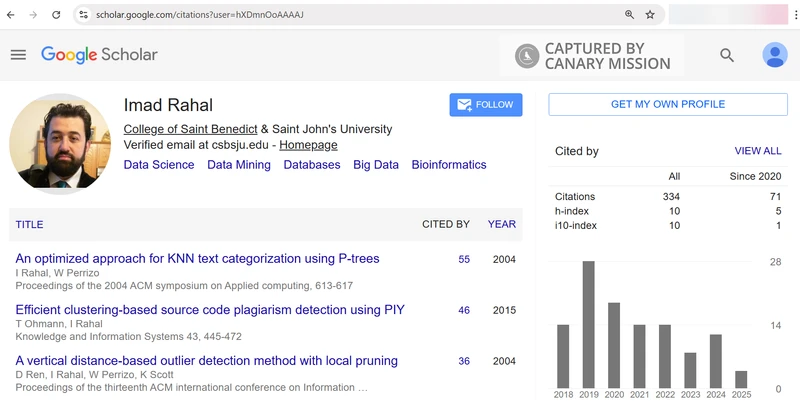Click the Google Scholar logo
Image resolution: width=800 pixels, height=401 pixels.
point(99,55)
